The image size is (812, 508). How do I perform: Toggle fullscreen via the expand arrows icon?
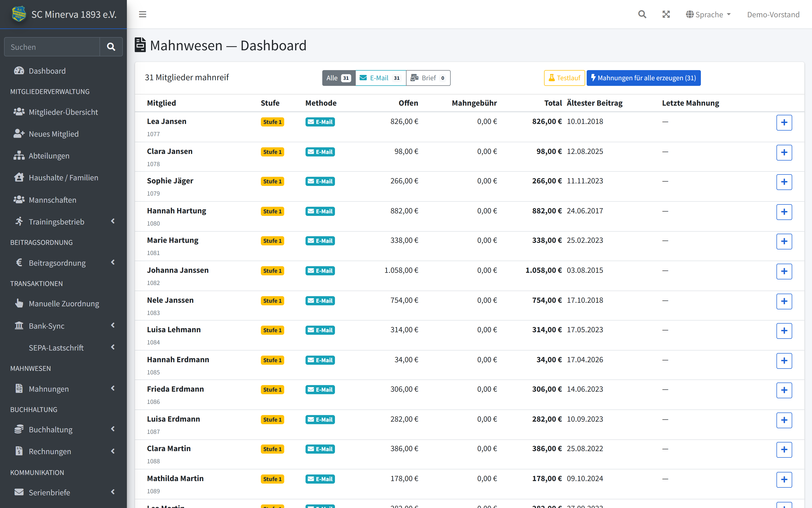tap(666, 14)
